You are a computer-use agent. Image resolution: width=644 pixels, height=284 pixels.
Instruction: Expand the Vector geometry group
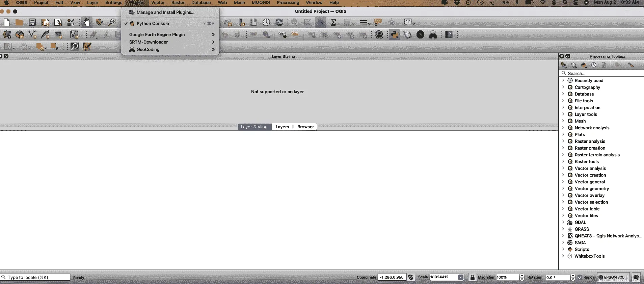[x=563, y=188]
